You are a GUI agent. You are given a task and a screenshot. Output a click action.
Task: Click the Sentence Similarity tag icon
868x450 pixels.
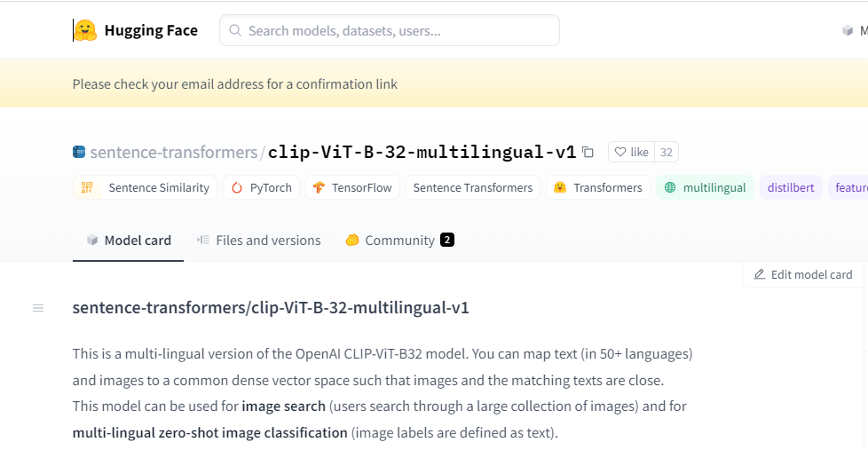pos(87,187)
